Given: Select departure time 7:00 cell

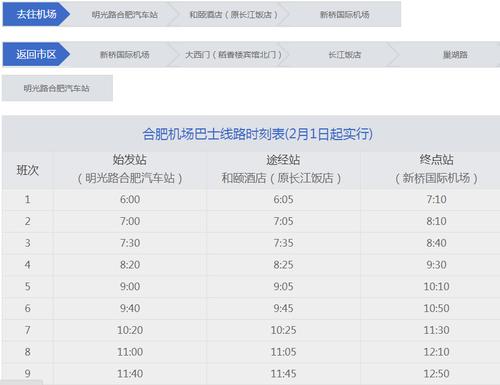Looking at the screenshot, I should point(130,221).
